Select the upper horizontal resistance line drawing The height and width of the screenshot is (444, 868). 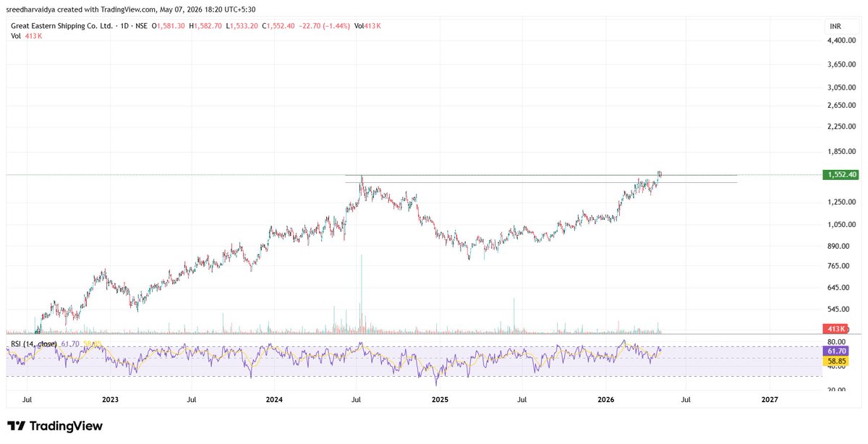point(541,175)
